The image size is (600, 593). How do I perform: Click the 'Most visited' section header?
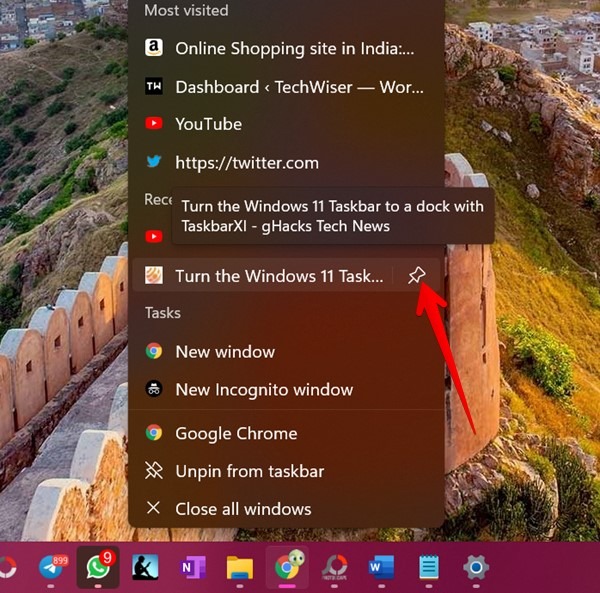(x=186, y=10)
